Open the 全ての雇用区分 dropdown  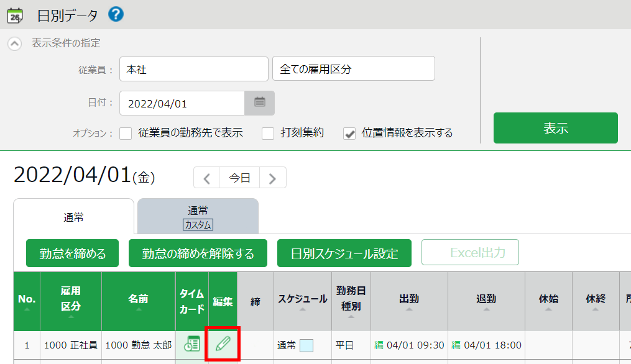click(x=353, y=69)
